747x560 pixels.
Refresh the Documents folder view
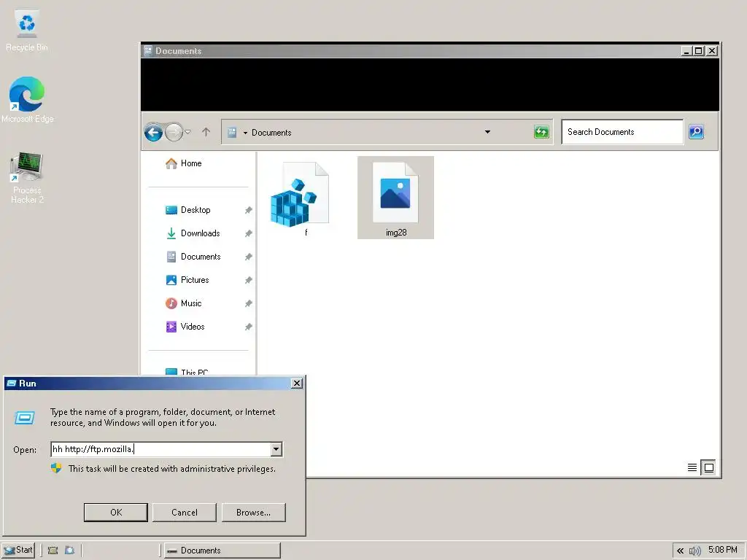[x=541, y=132]
